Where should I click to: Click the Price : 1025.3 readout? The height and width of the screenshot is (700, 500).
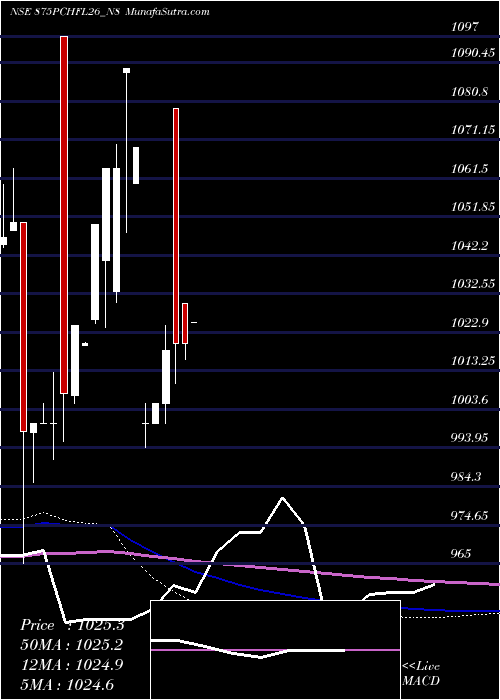[72, 625]
